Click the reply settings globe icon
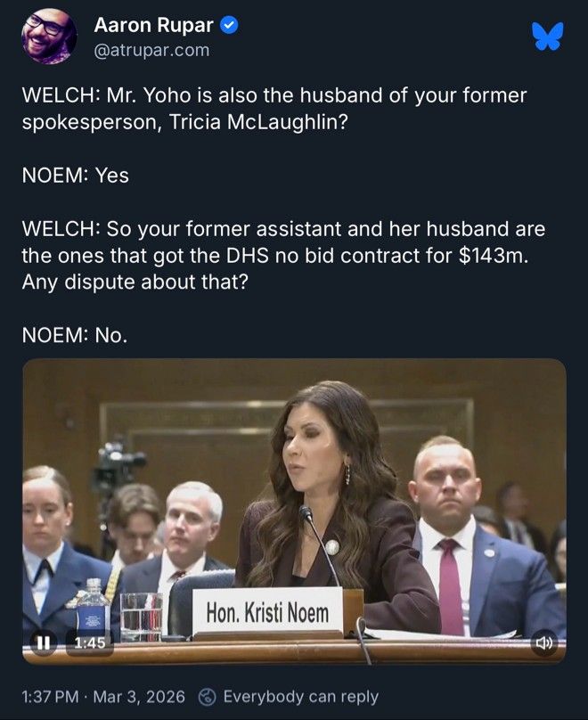 click(207, 697)
